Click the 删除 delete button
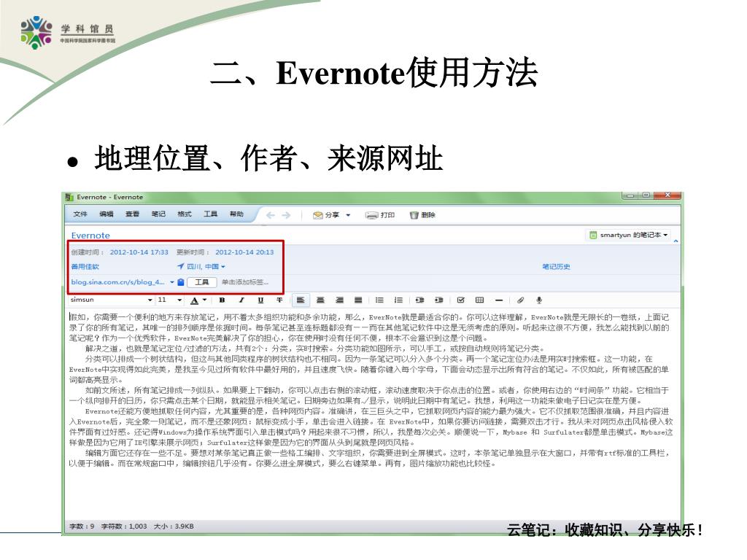This screenshot has width=747, height=560. point(422,215)
